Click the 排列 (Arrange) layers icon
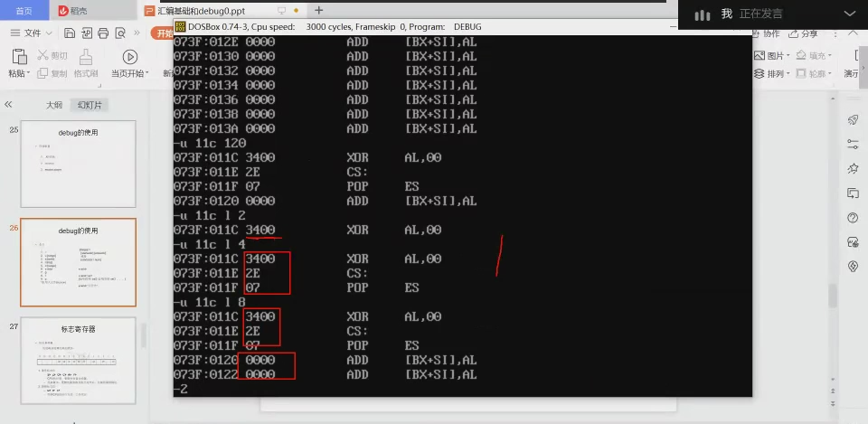 click(759, 73)
